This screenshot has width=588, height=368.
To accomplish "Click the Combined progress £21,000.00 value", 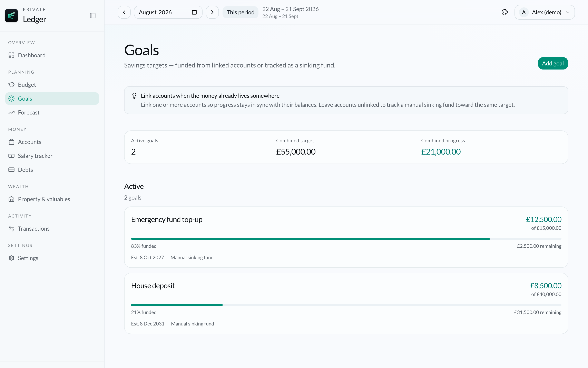I will (x=441, y=152).
